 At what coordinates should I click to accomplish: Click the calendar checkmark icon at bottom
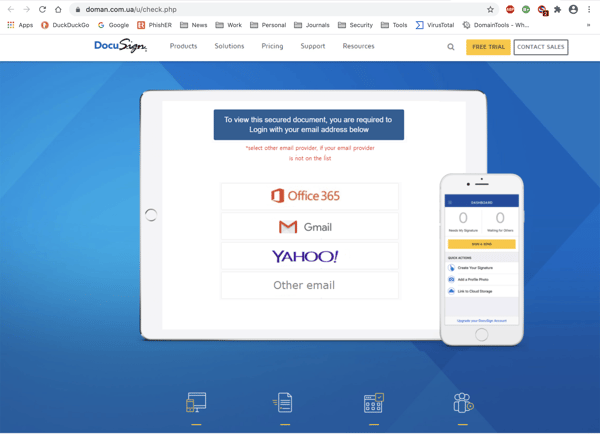tap(373, 403)
